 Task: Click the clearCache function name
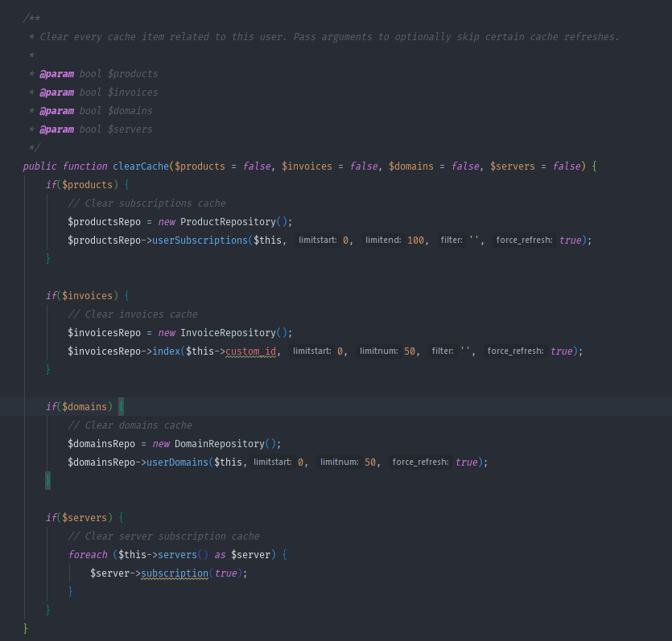click(x=140, y=166)
